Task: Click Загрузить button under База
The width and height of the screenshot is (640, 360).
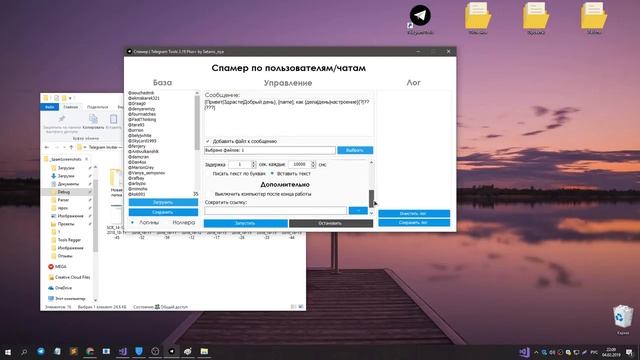Action: [163, 202]
